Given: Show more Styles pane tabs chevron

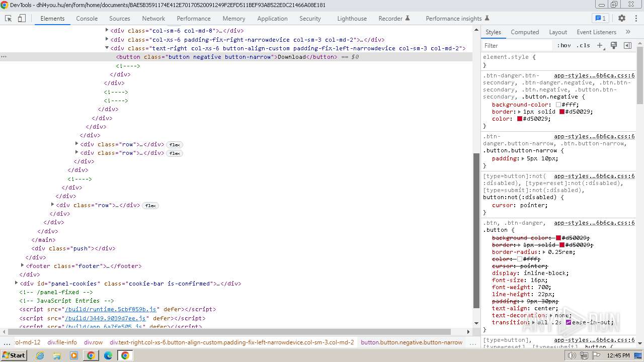Looking at the screenshot, I should 628,32.
